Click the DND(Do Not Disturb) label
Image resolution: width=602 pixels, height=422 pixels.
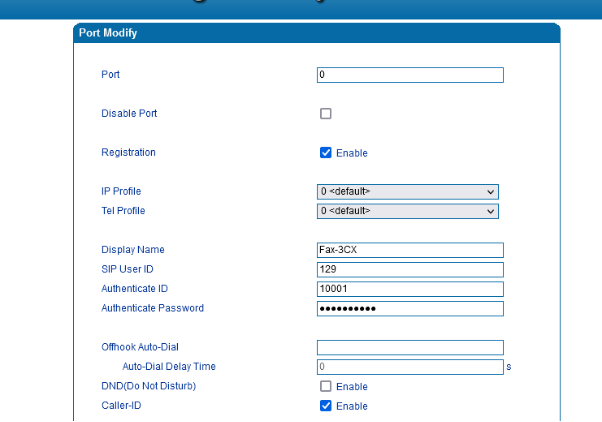tap(149, 386)
